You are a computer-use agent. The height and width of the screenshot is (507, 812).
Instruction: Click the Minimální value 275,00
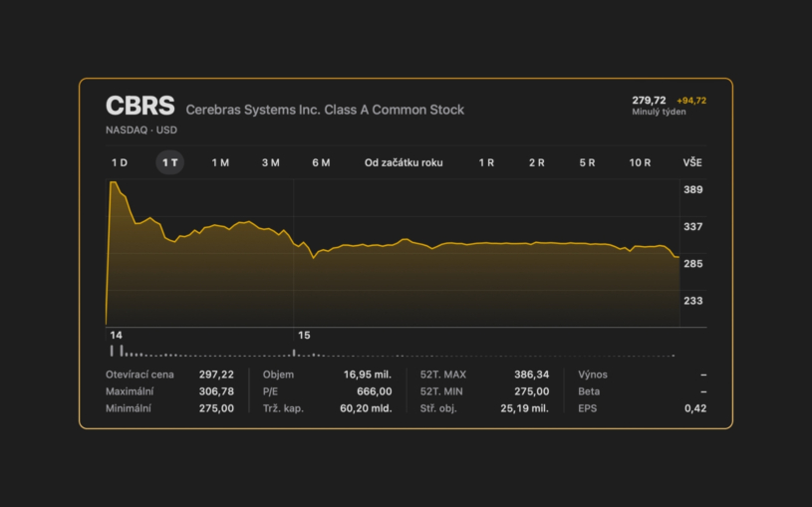[216, 408]
